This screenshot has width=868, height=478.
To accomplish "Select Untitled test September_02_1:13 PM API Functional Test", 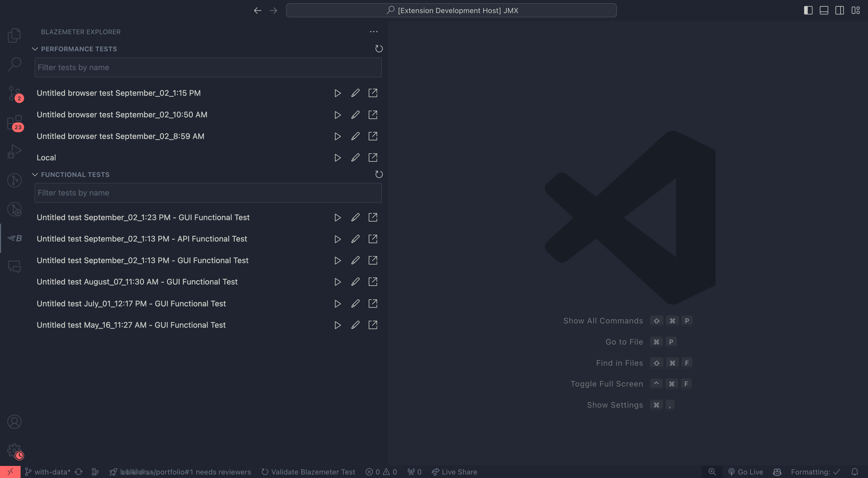I will pyautogui.click(x=142, y=239).
